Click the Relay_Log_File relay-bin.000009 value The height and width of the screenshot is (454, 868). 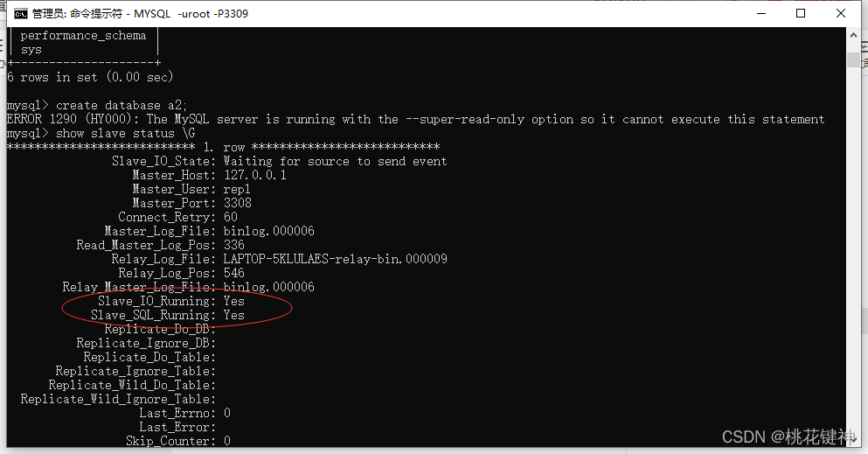[335, 259]
